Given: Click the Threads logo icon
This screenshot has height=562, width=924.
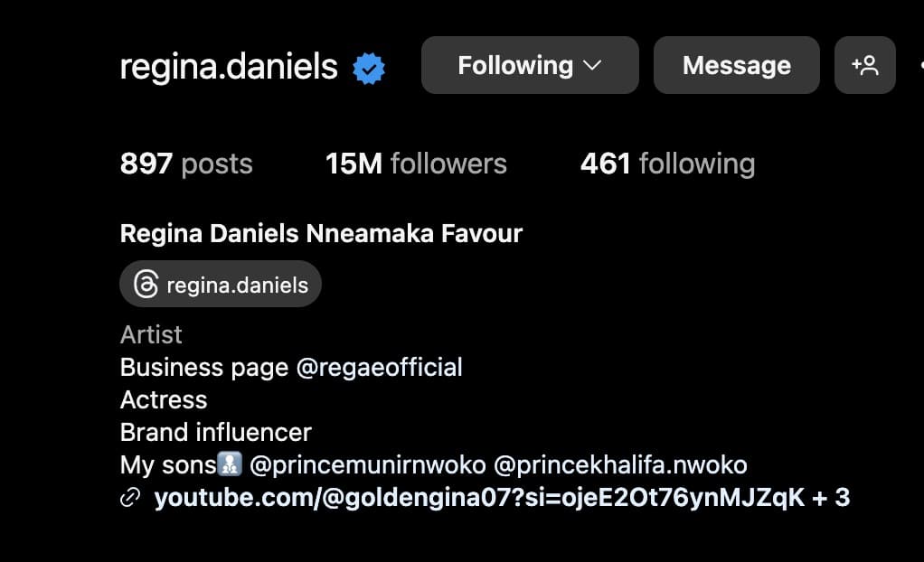Looking at the screenshot, I should point(146,286).
